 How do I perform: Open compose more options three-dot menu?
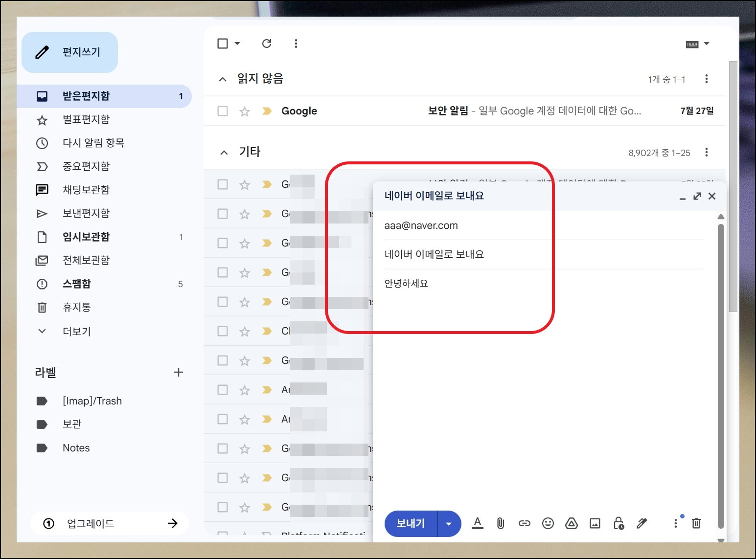coord(676,523)
